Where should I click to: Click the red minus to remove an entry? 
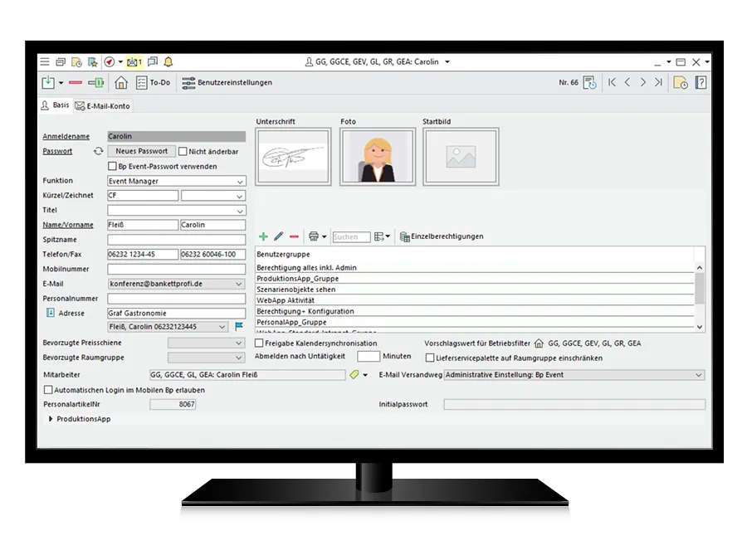(295, 236)
